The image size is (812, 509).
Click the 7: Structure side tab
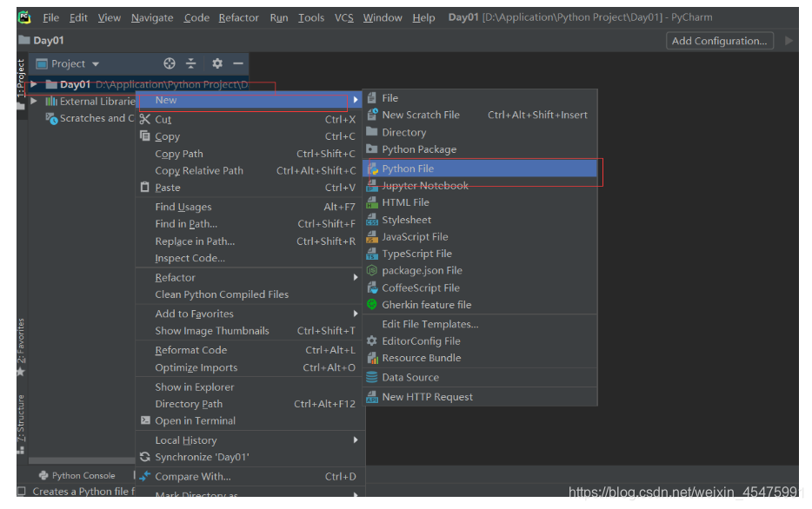21,419
